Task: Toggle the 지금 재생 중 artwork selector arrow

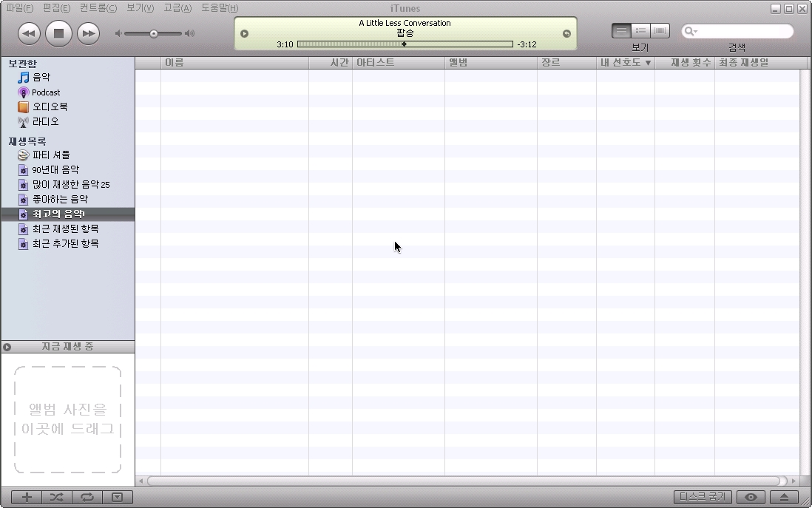Action: pyautogui.click(x=7, y=347)
